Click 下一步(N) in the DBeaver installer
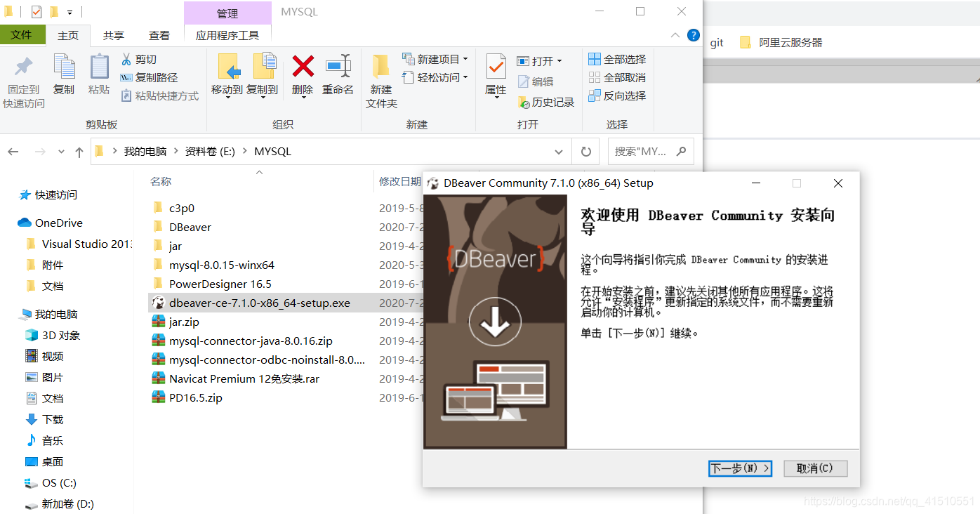The height and width of the screenshot is (514, 980). click(739, 468)
